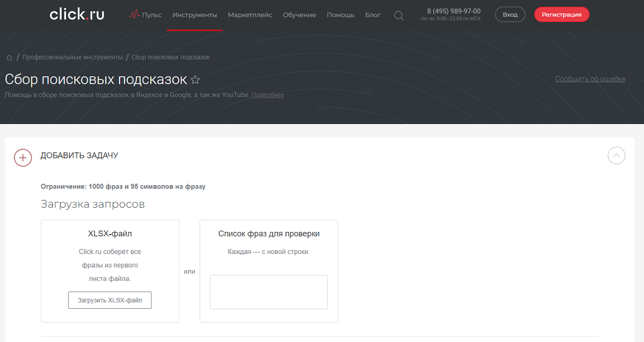Open the Обучение menu item

(299, 15)
